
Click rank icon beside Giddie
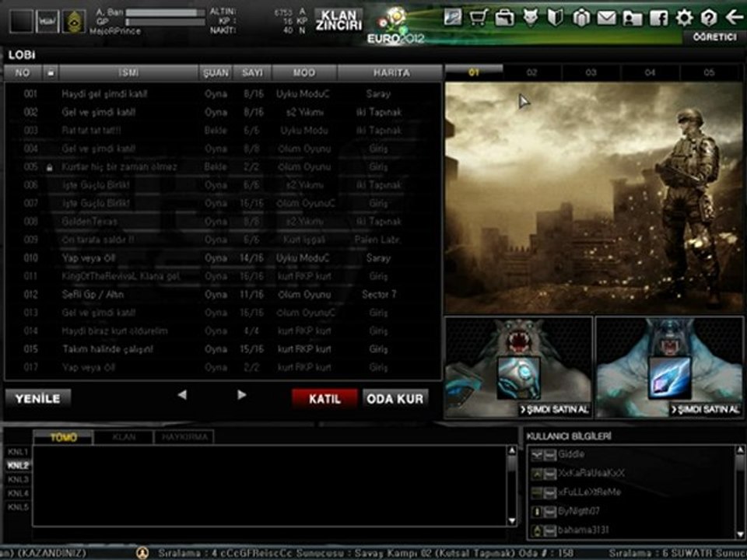coord(537,455)
